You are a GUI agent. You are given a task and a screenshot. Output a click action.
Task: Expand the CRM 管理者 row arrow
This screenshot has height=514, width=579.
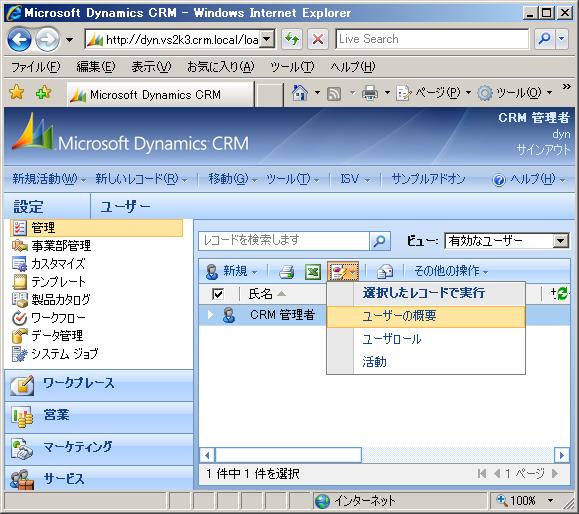[x=210, y=315]
